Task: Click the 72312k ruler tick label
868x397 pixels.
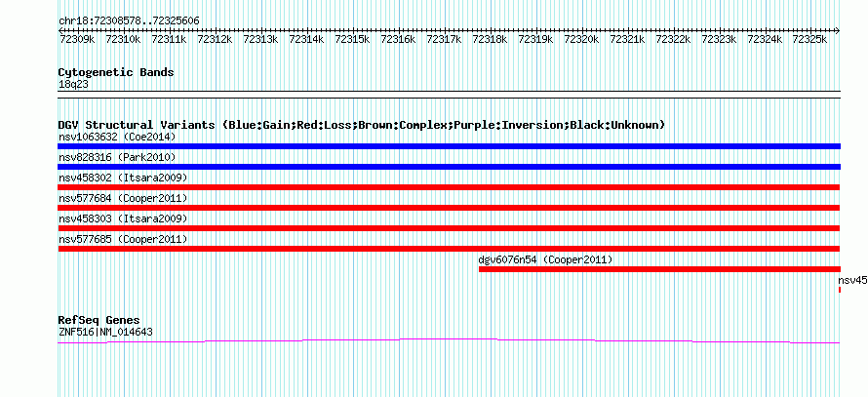Action: (215, 40)
